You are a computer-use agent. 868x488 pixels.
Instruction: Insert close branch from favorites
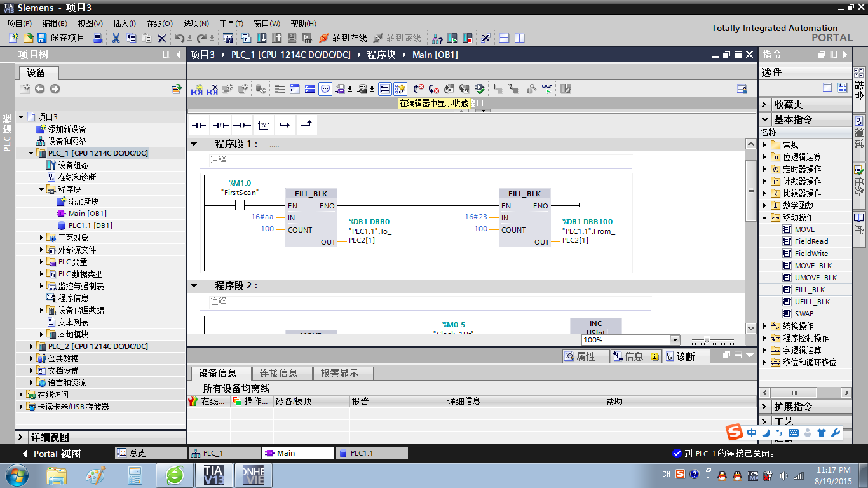pyautogui.click(x=306, y=125)
